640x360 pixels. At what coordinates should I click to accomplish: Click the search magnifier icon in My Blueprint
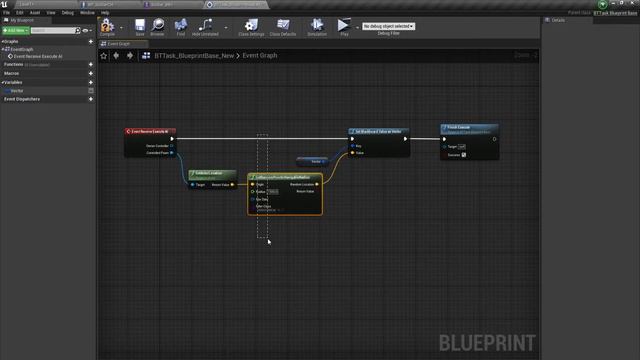[78, 31]
